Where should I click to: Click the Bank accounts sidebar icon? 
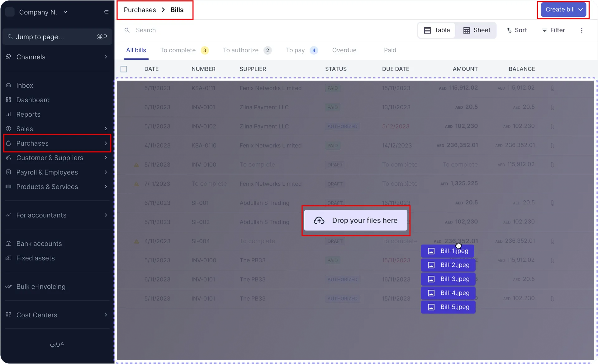point(8,244)
